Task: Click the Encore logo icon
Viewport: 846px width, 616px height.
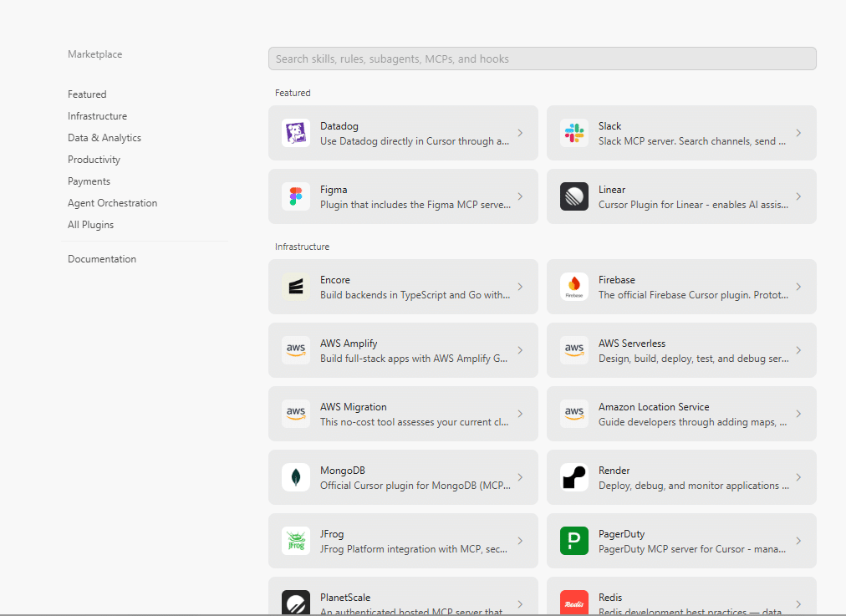Action: (x=296, y=287)
